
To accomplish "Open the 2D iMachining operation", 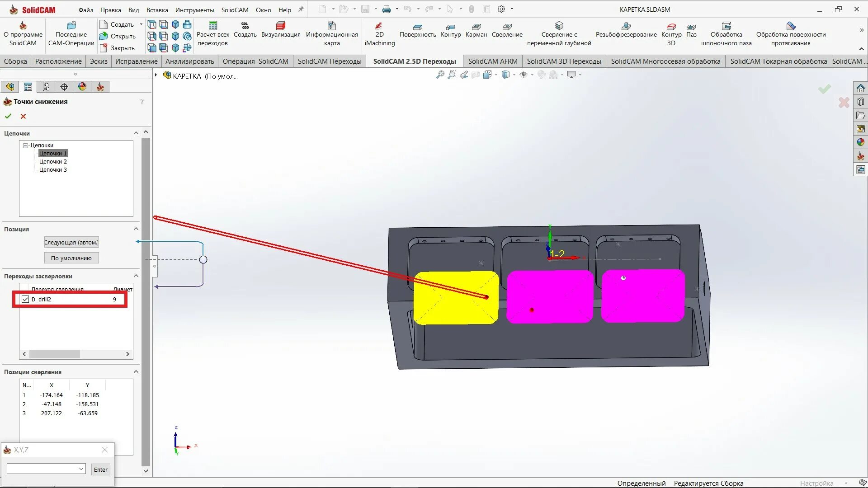I will (x=379, y=34).
